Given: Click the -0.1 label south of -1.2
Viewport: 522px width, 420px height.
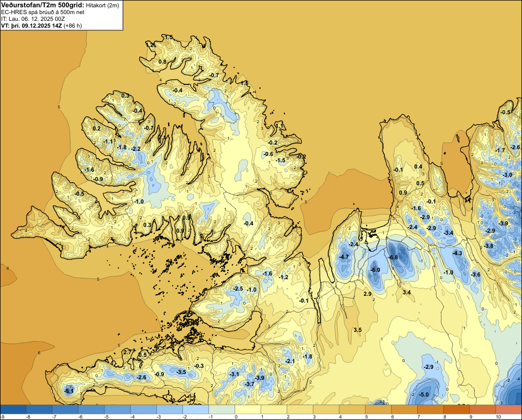Looking at the screenshot, I should click(304, 301).
